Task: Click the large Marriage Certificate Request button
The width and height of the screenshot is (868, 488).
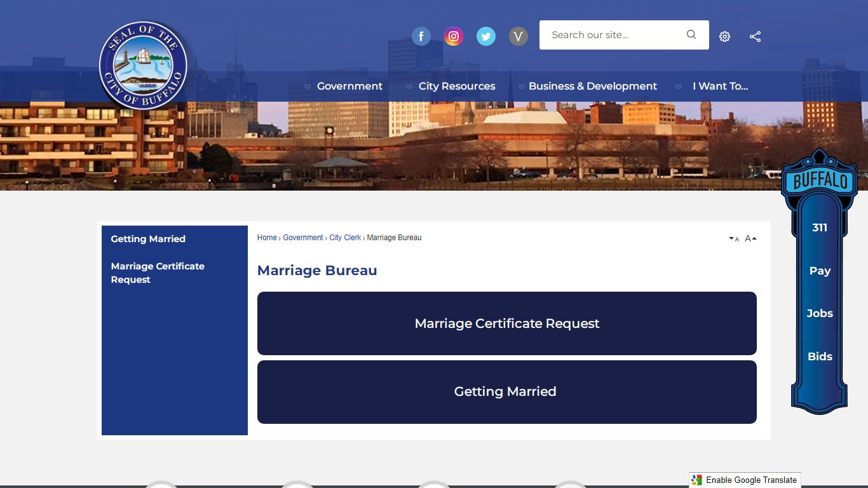Action: (507, 323)
